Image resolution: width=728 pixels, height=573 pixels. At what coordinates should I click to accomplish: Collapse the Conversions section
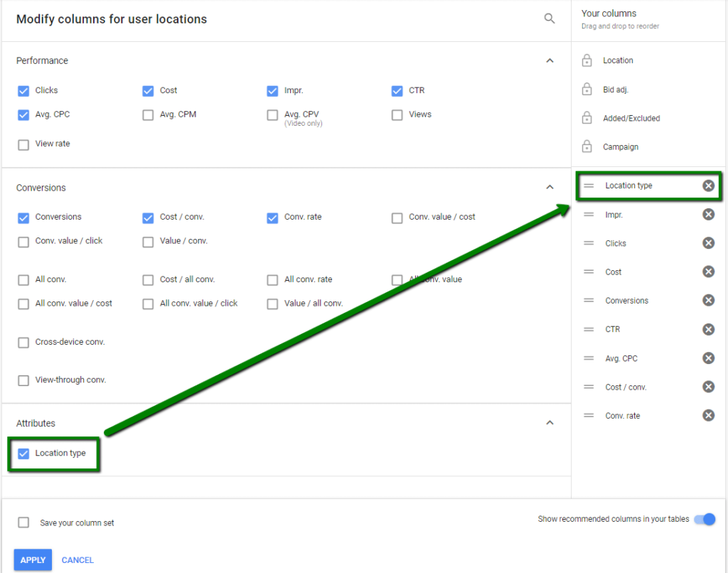[550, 187]
